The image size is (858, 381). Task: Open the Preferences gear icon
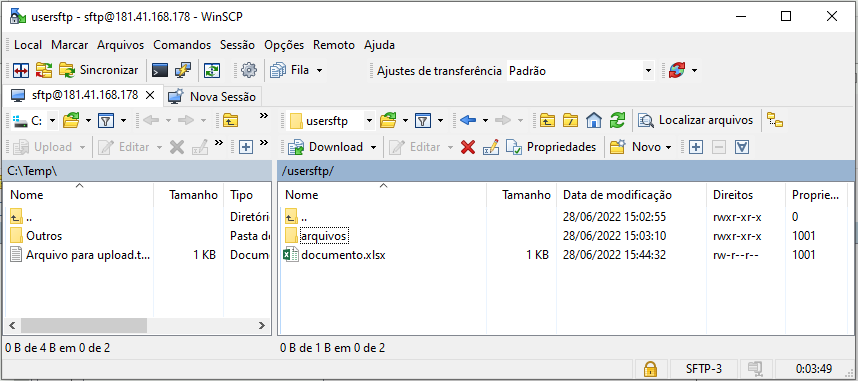249,70
